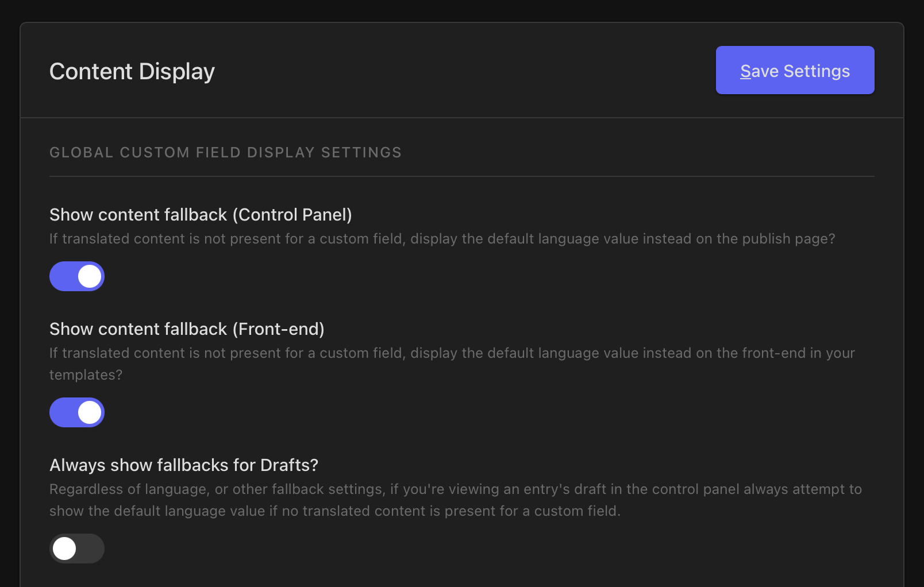
Task: Disable Show content fallback (Control Panel) toggle
Action: 77,276
